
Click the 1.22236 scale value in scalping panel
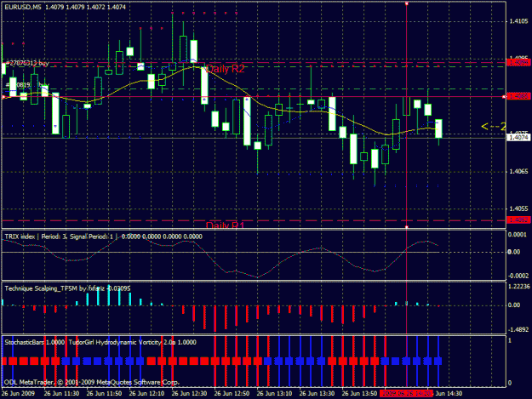point(518,287)
